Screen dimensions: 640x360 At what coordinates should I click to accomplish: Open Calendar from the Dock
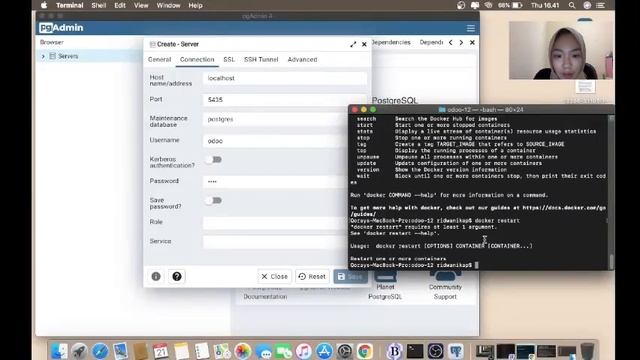coord(161,351)
